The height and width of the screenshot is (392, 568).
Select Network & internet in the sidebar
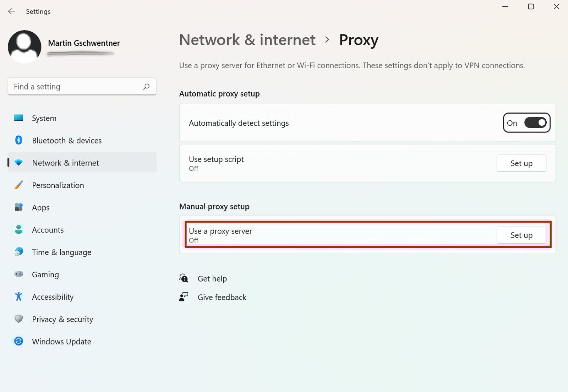pos(65,163)
